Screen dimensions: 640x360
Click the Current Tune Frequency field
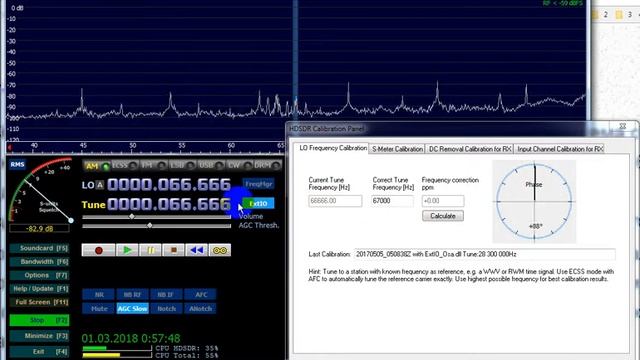pos(335,201)
